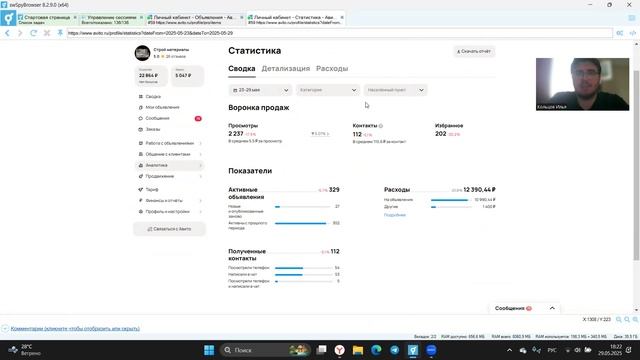The image size is (640, 360).
Task: Click the seller profile avatar
Action: point(142,53)
